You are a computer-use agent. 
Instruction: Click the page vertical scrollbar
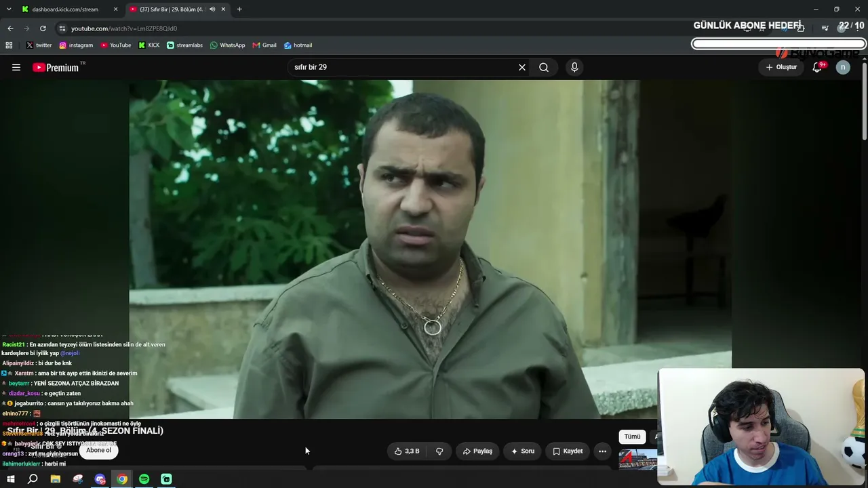tap(864, 102)
